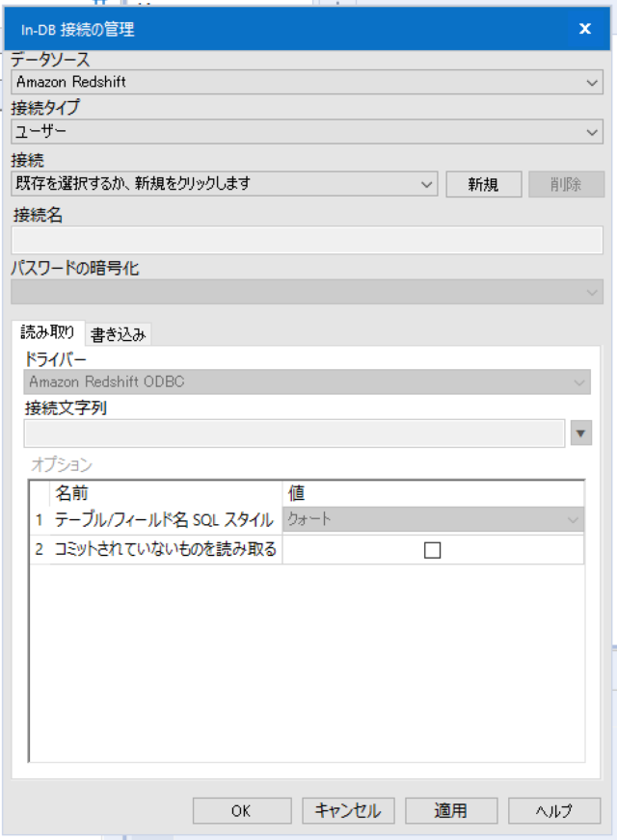The image size is (617, 840).
Task: Open the SQL スタイル value dropdown クォート
Action: [x=433, y=519]
